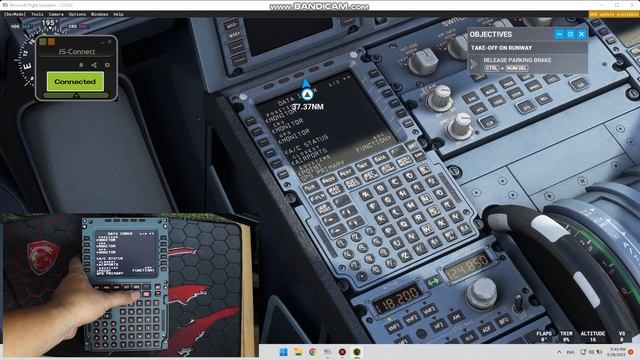Click the MCDU F-PLN page key
Viewport: 640px width, 360px height.
318,198
